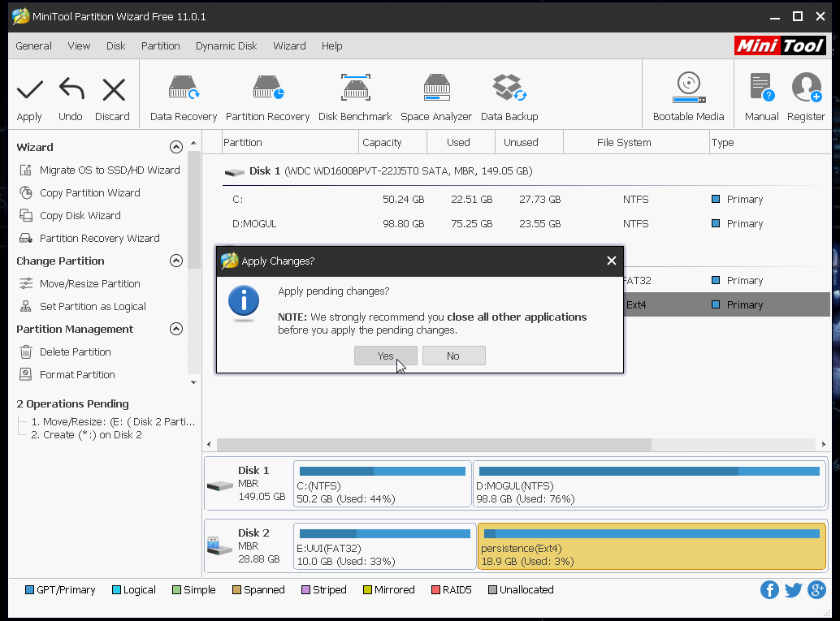The width and height of the screenshot is (840, 621).
Task: Confirm with Yes in Apply Changes dialog
Action: pos(386,356)
